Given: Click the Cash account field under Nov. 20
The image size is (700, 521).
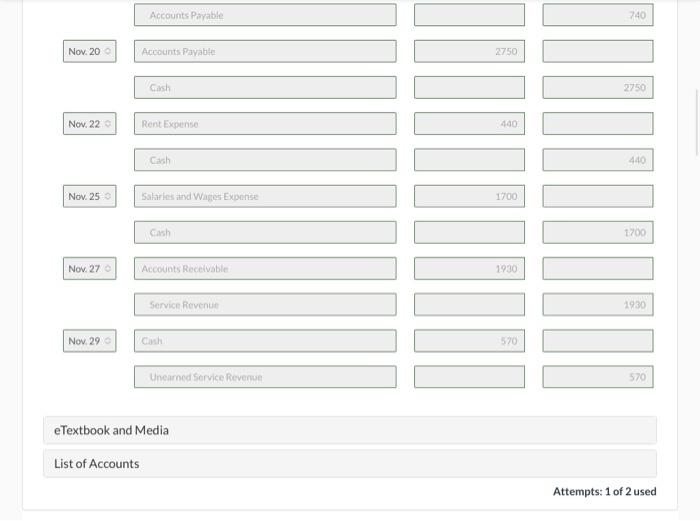Looking at the screenshot, I should tap(265, 88).
